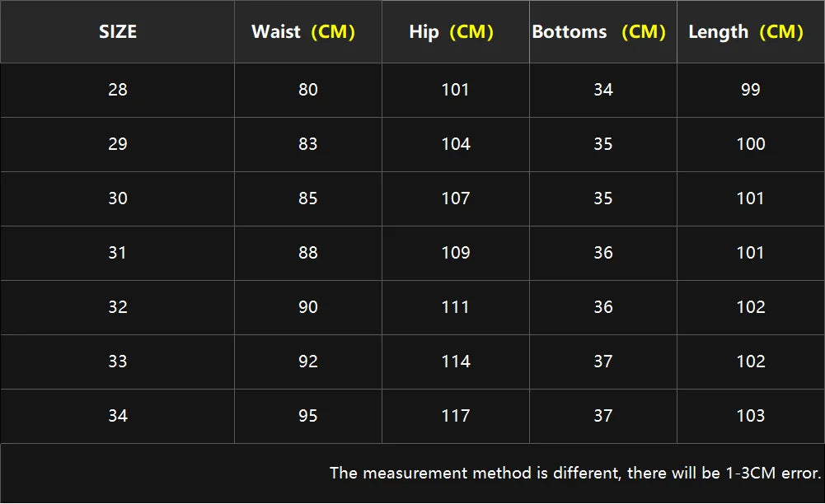Click the measurement error note text

[x=575, y=473]
